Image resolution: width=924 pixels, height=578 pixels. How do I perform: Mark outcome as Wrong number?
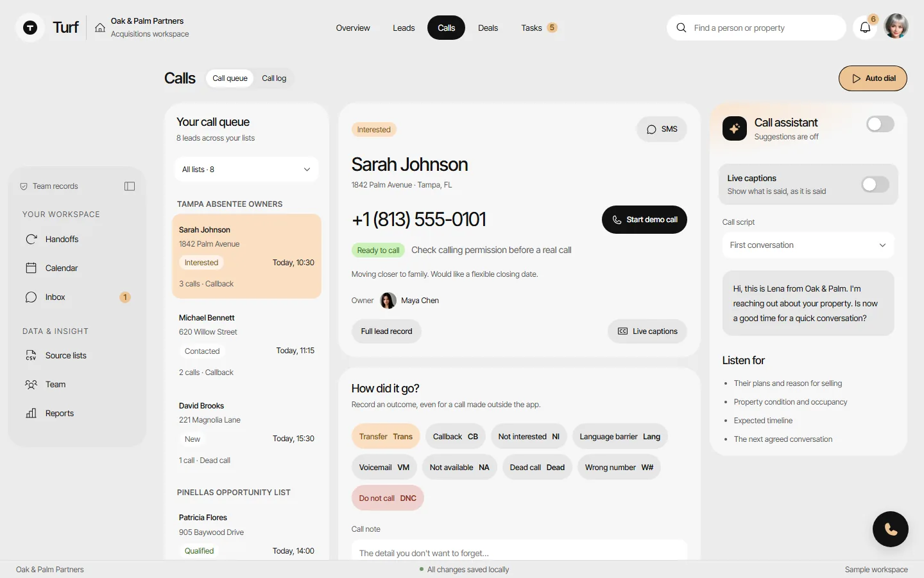pos(619,468)
